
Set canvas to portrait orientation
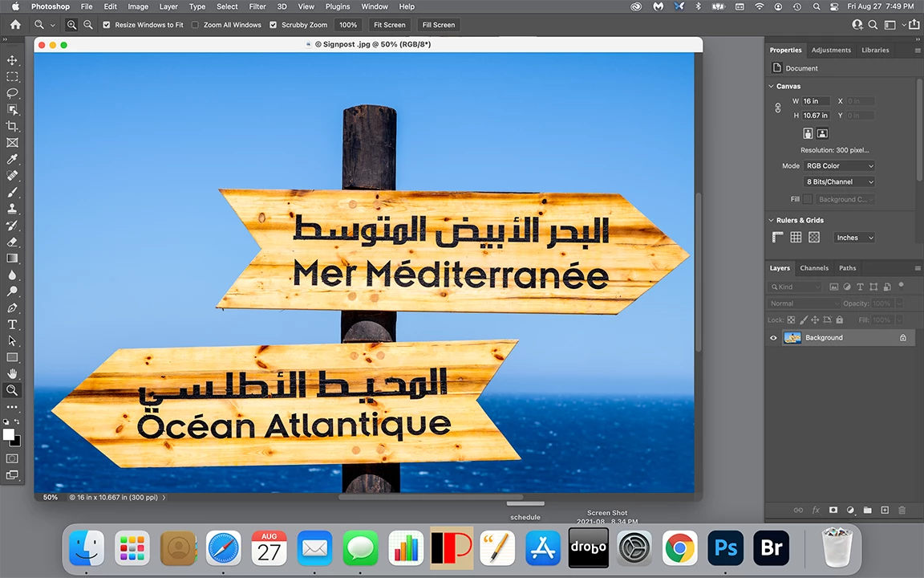pos(808,133)
